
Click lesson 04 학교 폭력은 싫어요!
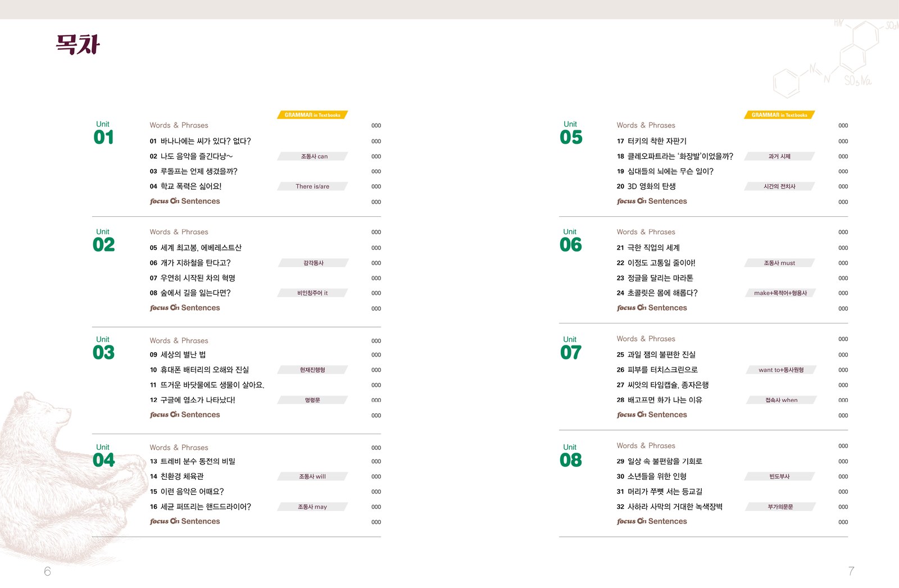pos(185,186)
